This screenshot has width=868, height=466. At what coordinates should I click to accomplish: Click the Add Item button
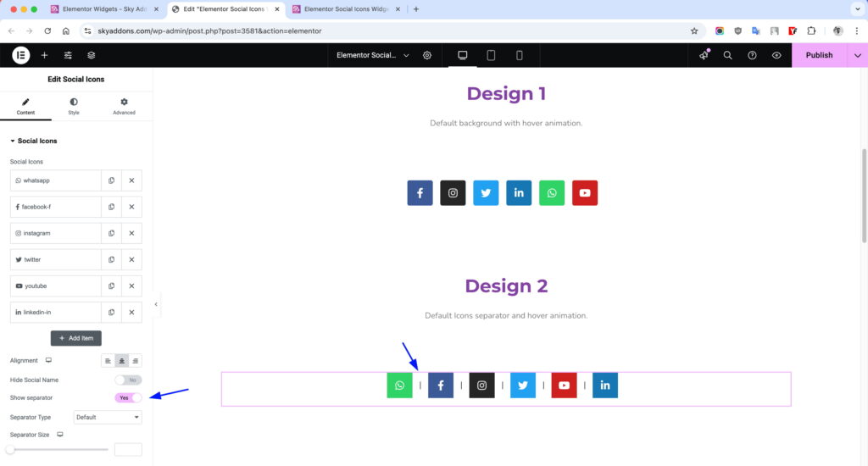click(75, 338)
